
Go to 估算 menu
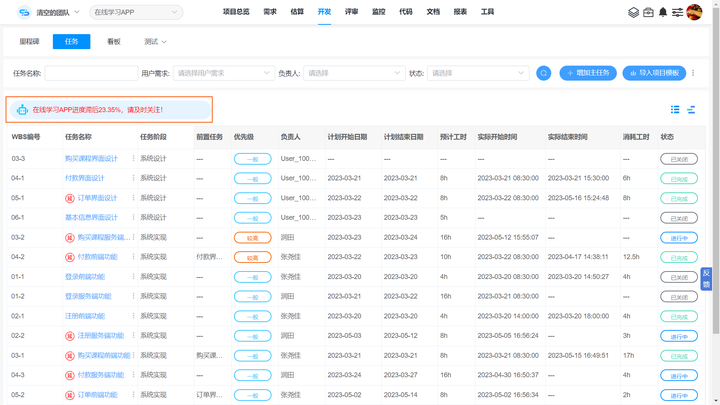click(x=297, y=12)
